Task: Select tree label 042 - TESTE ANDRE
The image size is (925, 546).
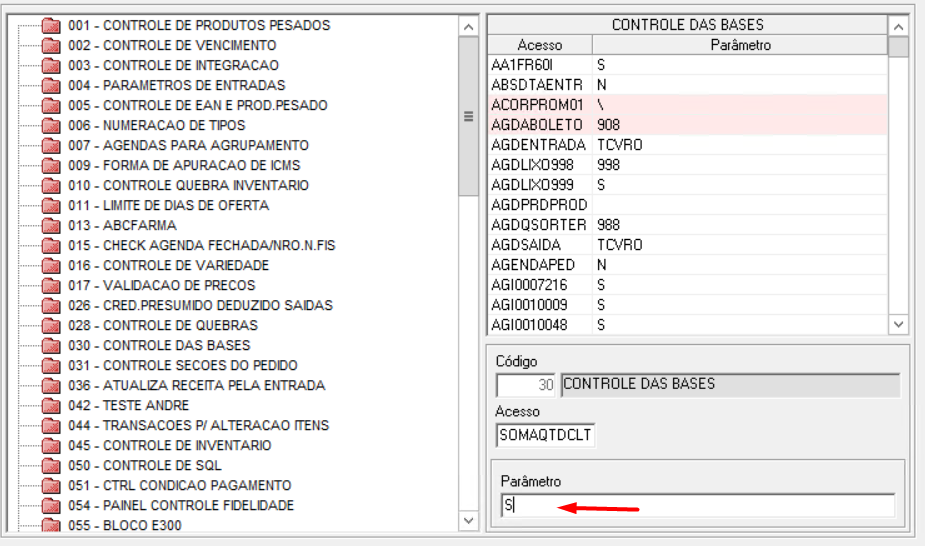Action: pyautogui.click(x=128, y=405)
